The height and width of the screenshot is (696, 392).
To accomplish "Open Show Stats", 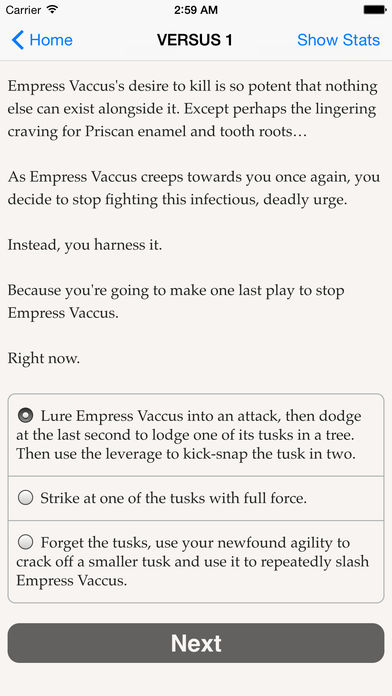I will [338, 40].
